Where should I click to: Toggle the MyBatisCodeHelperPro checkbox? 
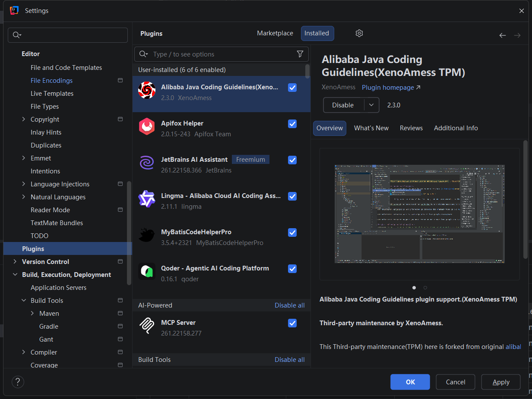point(292,232)
